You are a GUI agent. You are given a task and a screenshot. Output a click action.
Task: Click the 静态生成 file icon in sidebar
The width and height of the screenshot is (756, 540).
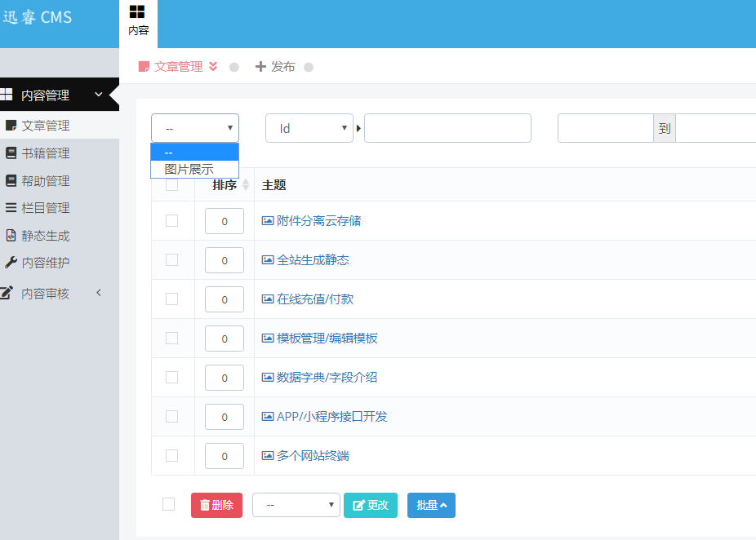point(11,235)
